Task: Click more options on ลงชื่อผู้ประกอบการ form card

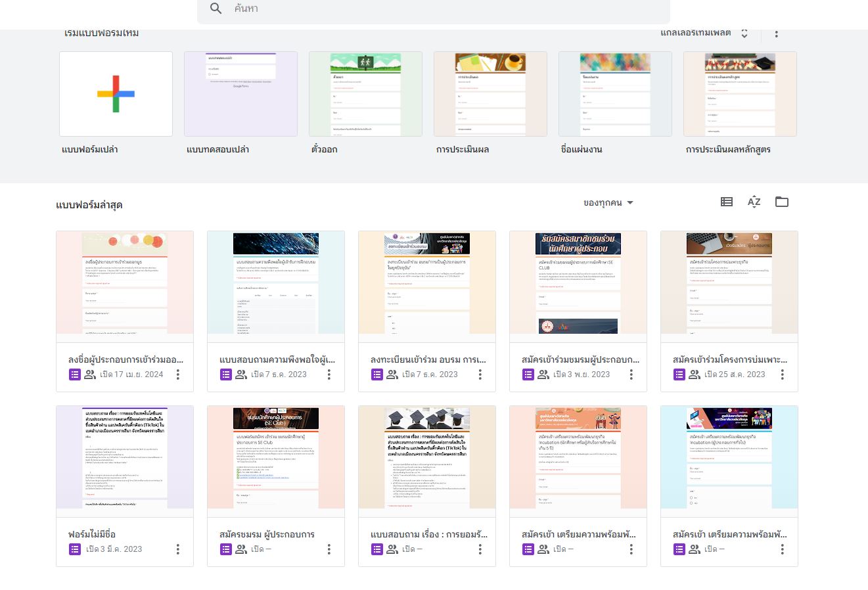Action: 177,374
